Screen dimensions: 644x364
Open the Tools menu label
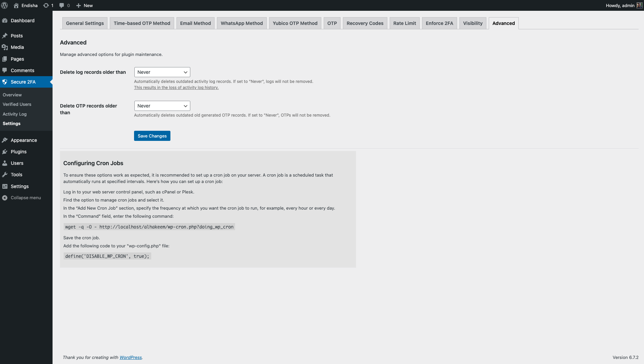point(17,175)
